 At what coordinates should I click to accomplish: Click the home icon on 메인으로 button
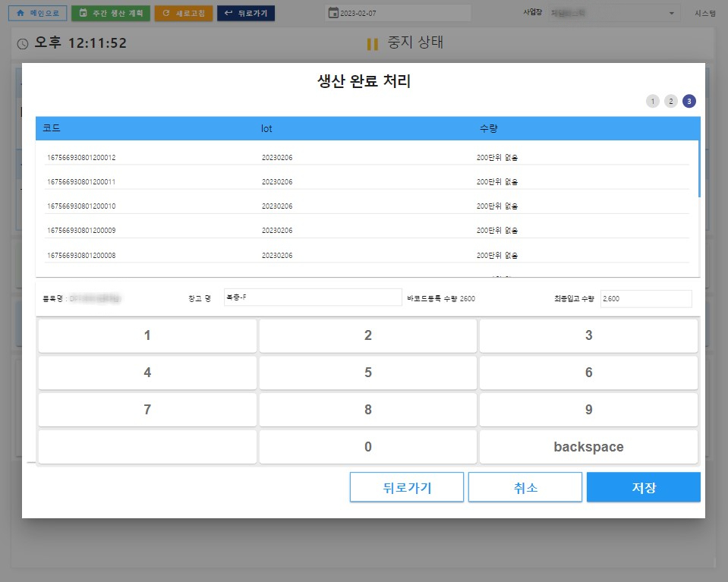coord(20,13)
